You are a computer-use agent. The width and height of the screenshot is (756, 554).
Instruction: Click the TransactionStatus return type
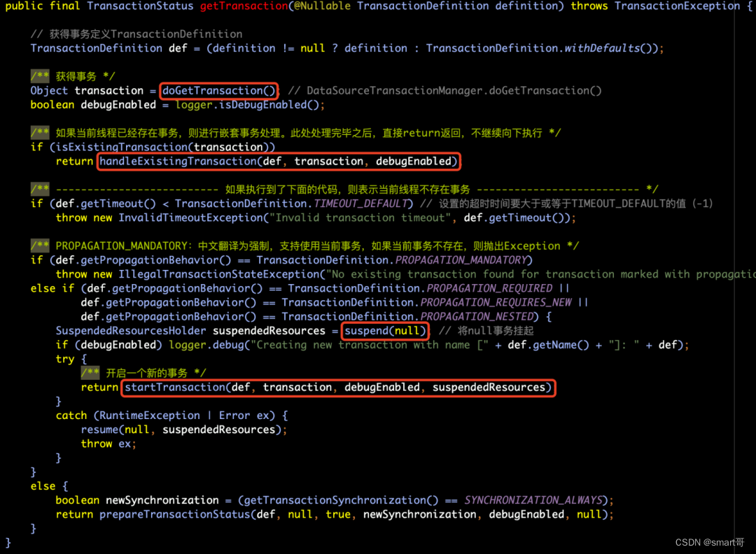140,6
